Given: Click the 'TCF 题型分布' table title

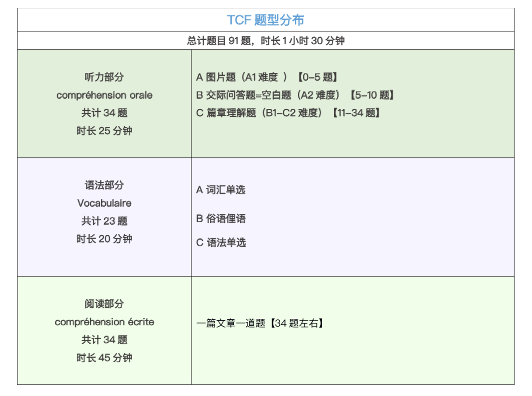Looking at the screenshot, I should (266, 20).
